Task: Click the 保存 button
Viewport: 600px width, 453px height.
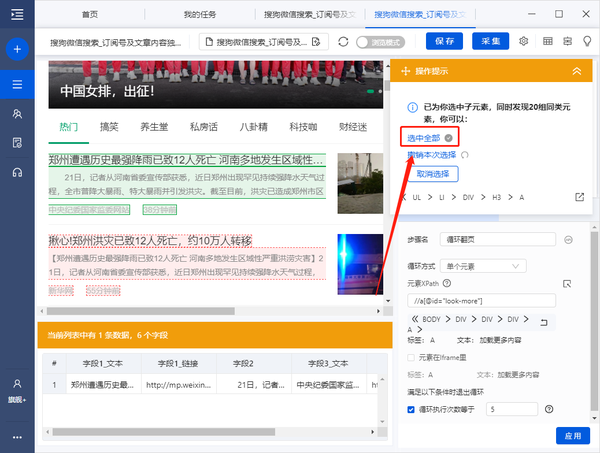Action: click(444, 41)
